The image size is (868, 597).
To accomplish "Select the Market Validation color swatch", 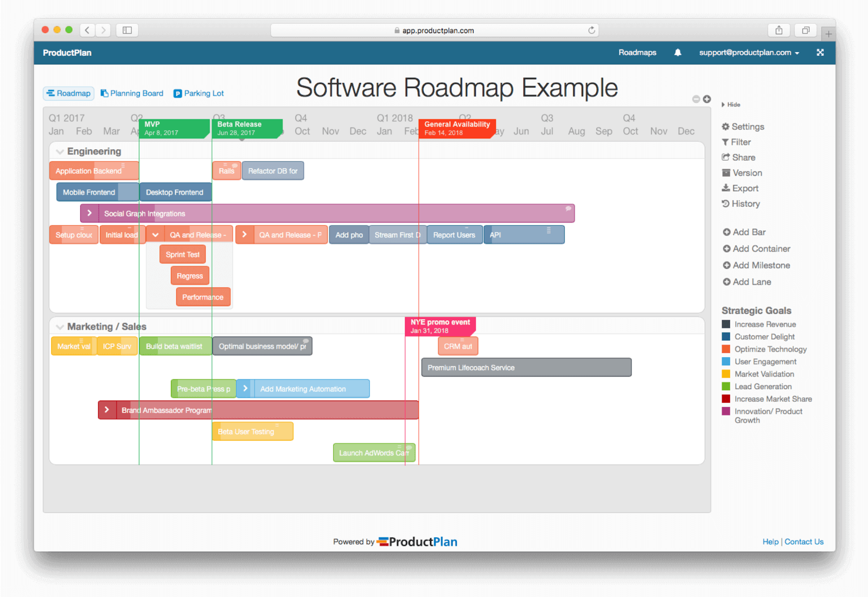I will 726,374.
